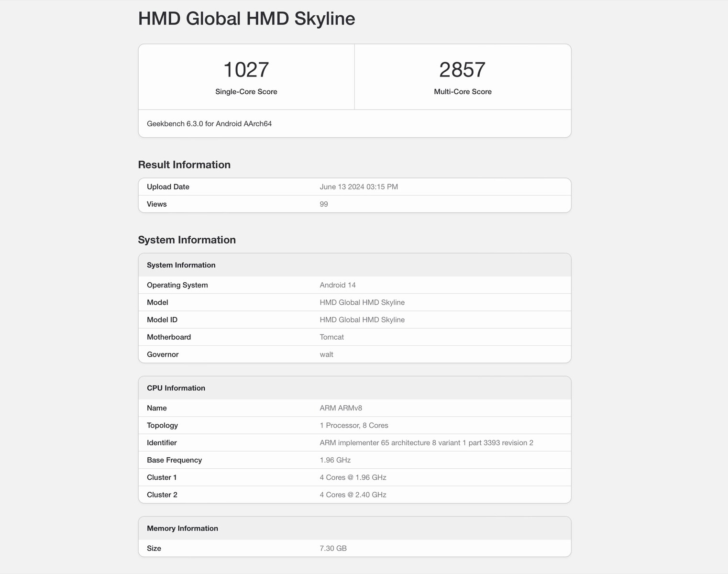Image resolution: width=728 pixels, height=574 pixels.
Task: Select the Tomcat motherboard value
Action: pos(332,337)
